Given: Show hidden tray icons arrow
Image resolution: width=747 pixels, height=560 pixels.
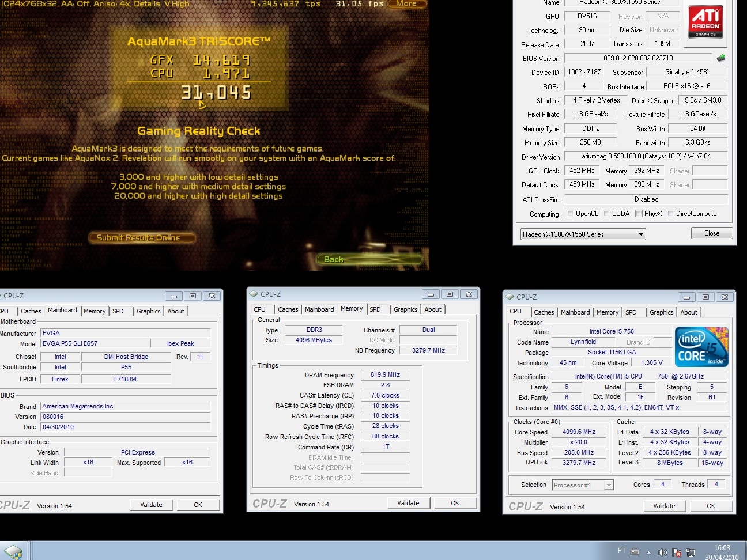Looking at the screenshot, I should 649,552.
